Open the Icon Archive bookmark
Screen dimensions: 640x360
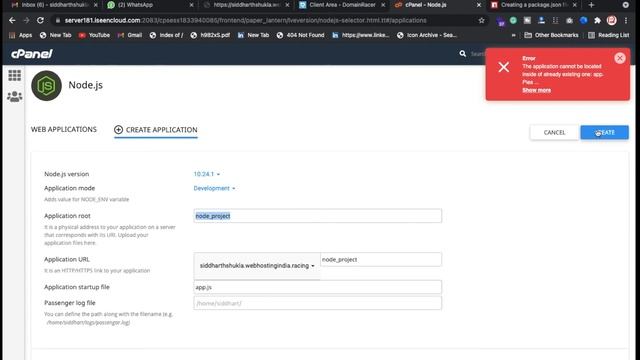(x=427, y=35)
